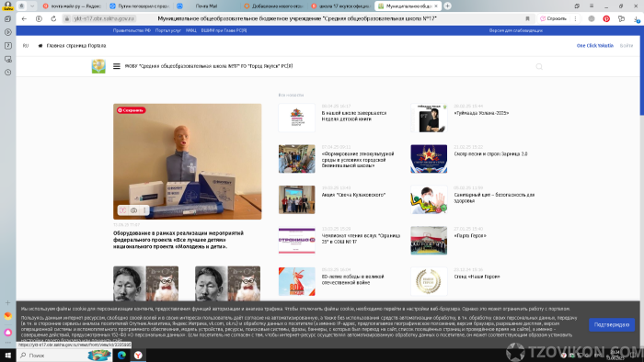The image size is (644, 362).
Task: Open the three-dot menu beside Спросить
Action: pos(575,19)
